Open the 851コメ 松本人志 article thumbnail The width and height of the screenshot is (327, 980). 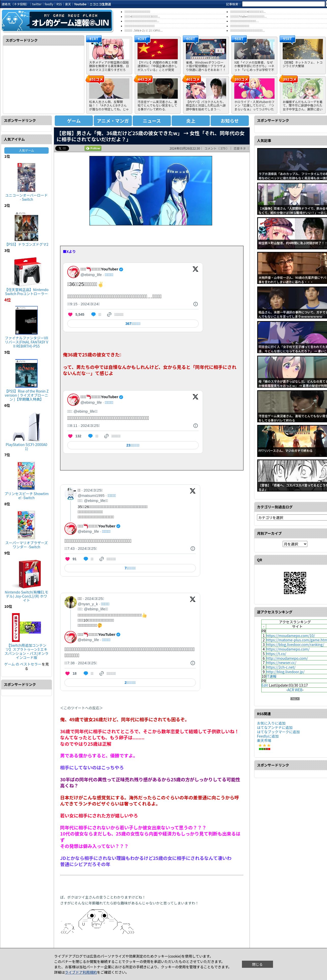point(109,89)
